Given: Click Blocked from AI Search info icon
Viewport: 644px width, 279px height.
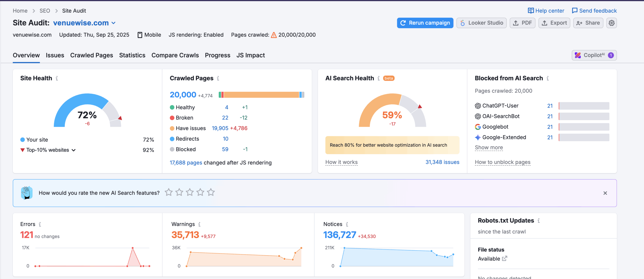Looking at the screenshot, I should pos(547,78).
